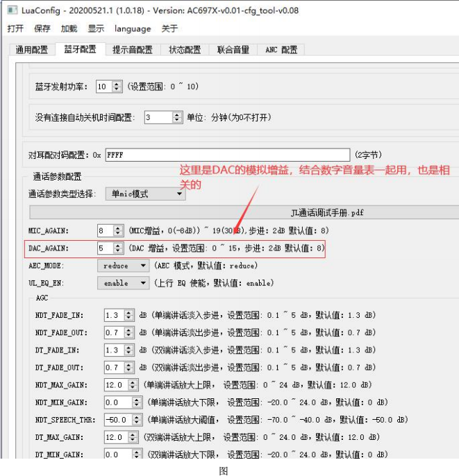Open the 关于 menu
The image size is (459, 476).
click(x=169, y=29)
